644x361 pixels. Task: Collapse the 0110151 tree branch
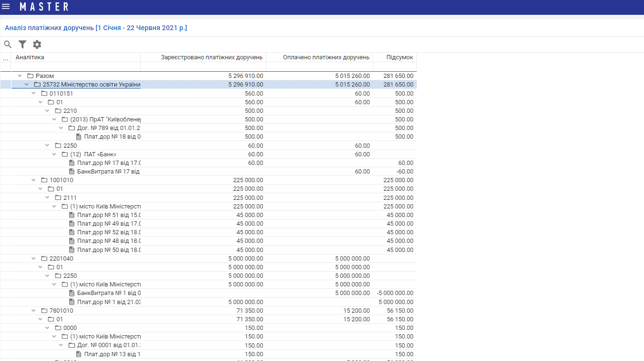[x=33, y=93]
